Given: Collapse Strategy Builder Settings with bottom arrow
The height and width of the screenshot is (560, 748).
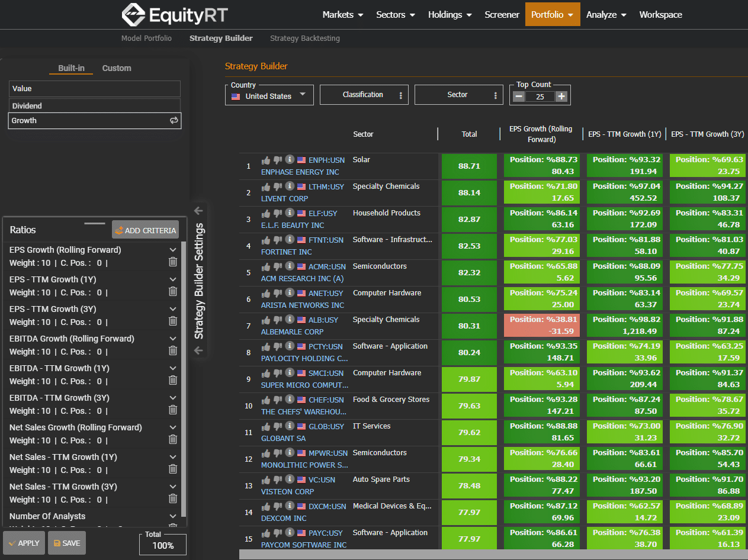Looking at the screenshot, I should (x=198, y=350).
